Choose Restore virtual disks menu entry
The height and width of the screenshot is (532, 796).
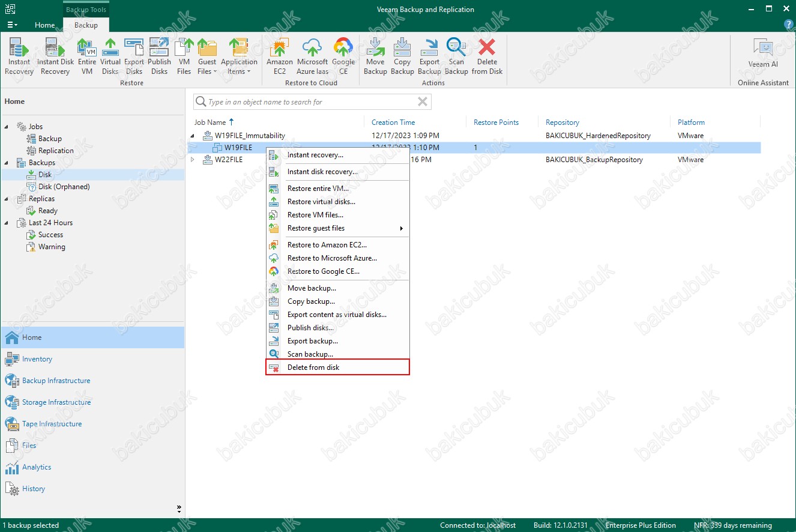click(337, 202)
